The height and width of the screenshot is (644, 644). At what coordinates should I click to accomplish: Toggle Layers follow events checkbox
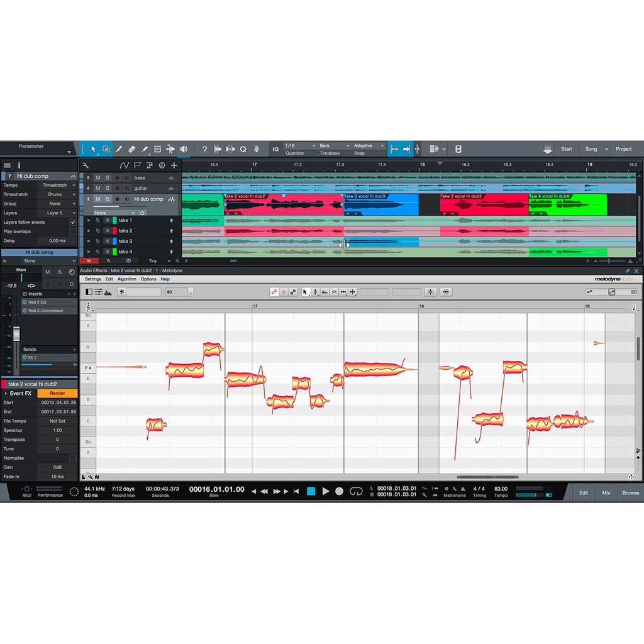[73, 222]
